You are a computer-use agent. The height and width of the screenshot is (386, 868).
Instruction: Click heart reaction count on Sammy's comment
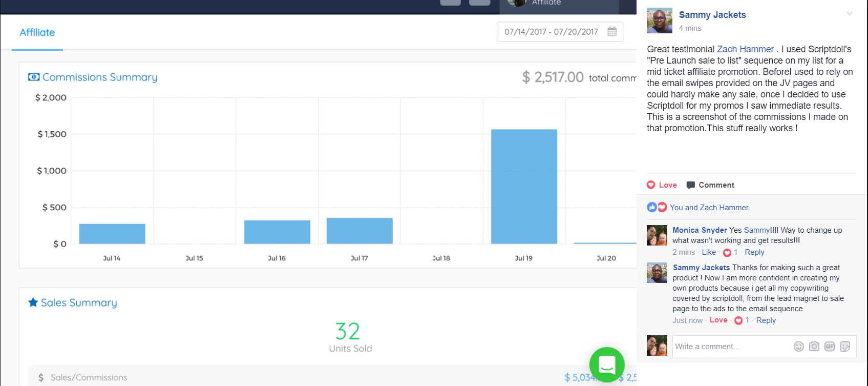pyautogui.click(x=742, y=320)
